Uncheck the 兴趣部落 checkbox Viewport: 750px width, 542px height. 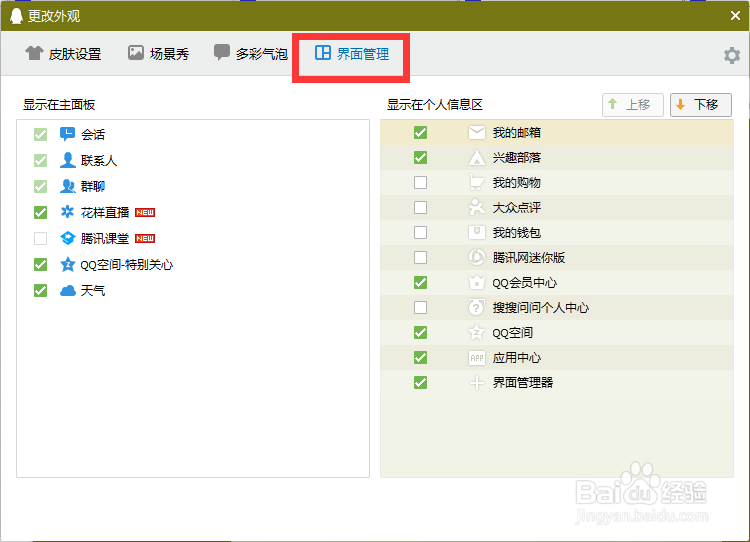point(420,157)
